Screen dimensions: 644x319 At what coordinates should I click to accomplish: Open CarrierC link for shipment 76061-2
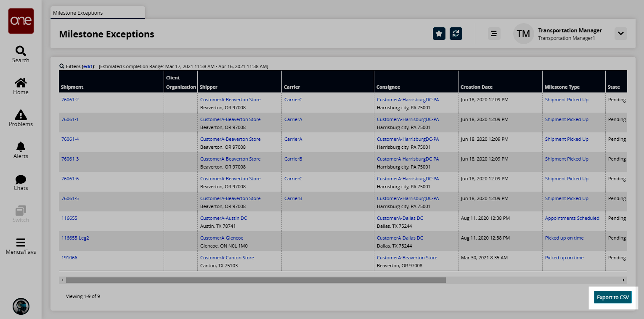293,100
